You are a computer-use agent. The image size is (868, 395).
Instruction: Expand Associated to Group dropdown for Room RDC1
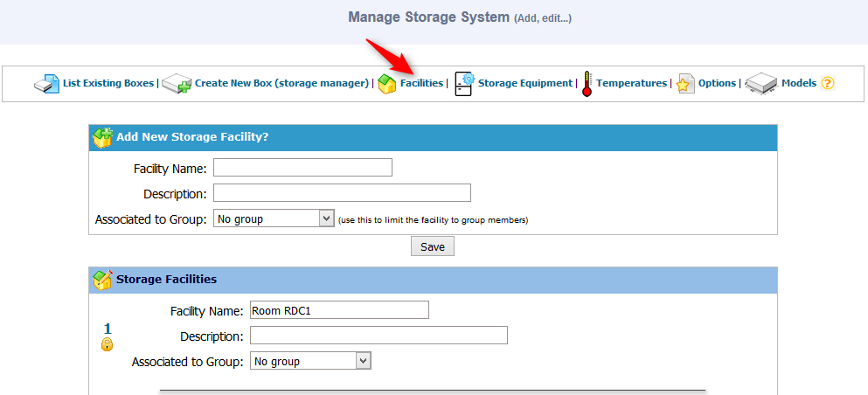click(310, 361)
